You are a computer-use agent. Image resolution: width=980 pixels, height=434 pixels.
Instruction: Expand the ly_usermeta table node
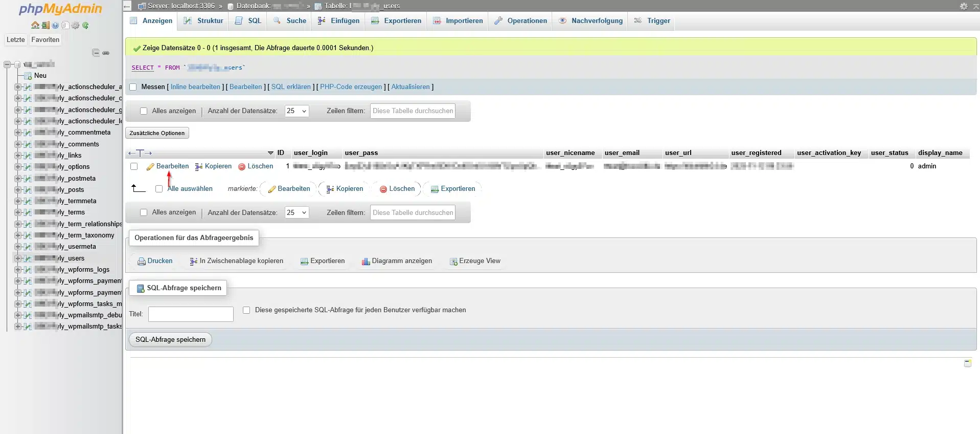pyautogui.click(x=18, y=247)
